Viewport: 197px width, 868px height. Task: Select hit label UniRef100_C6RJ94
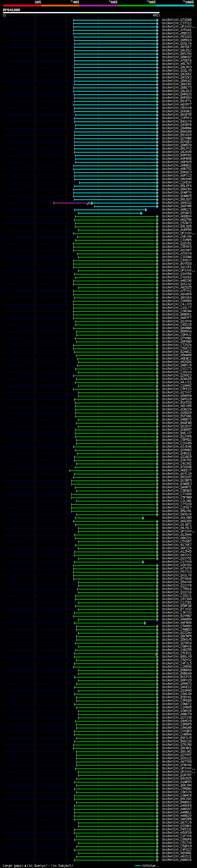[177, 236]
